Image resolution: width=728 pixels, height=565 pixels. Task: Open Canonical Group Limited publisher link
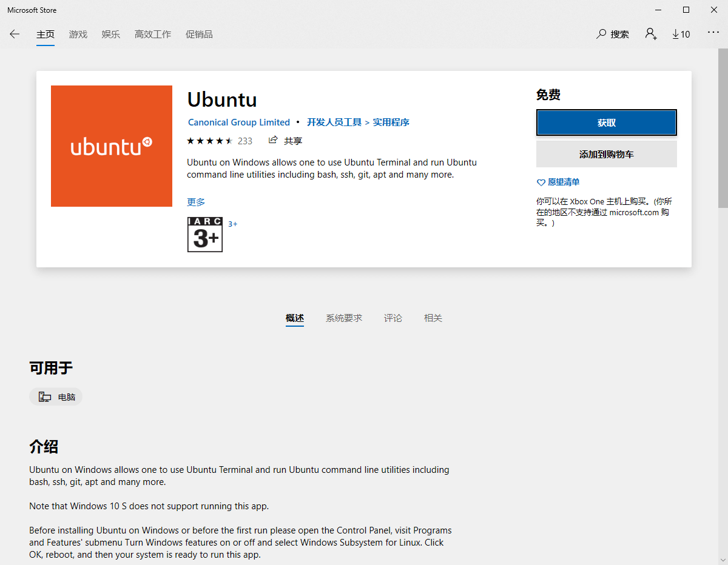pyautogui.click(x=239, y=122)
